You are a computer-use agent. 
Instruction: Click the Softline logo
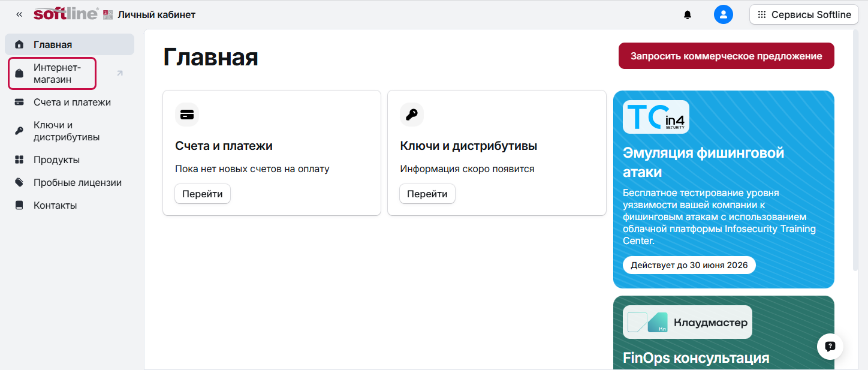point(66,14)
